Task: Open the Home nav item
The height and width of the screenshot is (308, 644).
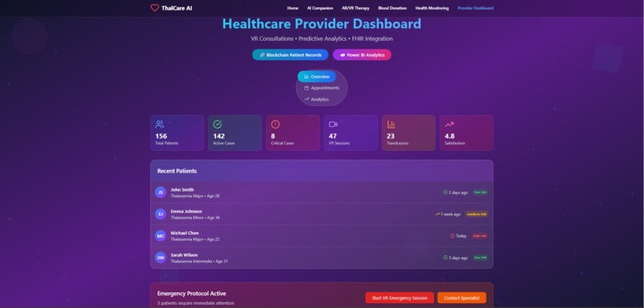Action: (293, 8)
